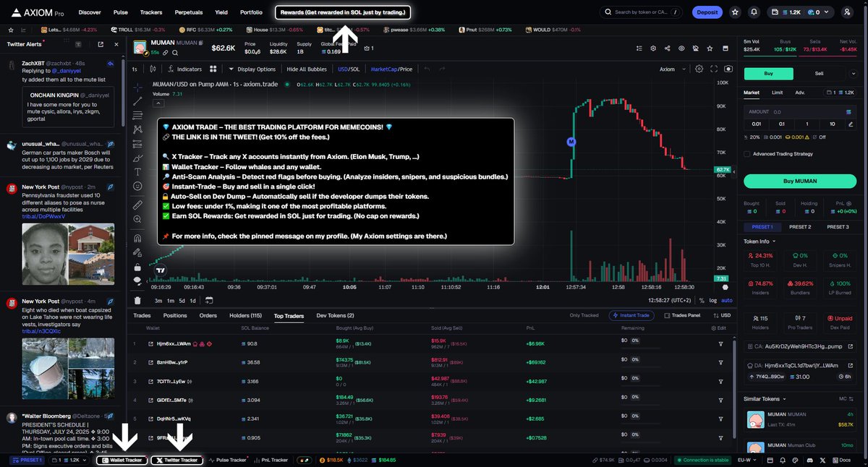
Task: Click the AMOUNT input field
Action: [799, 112]
